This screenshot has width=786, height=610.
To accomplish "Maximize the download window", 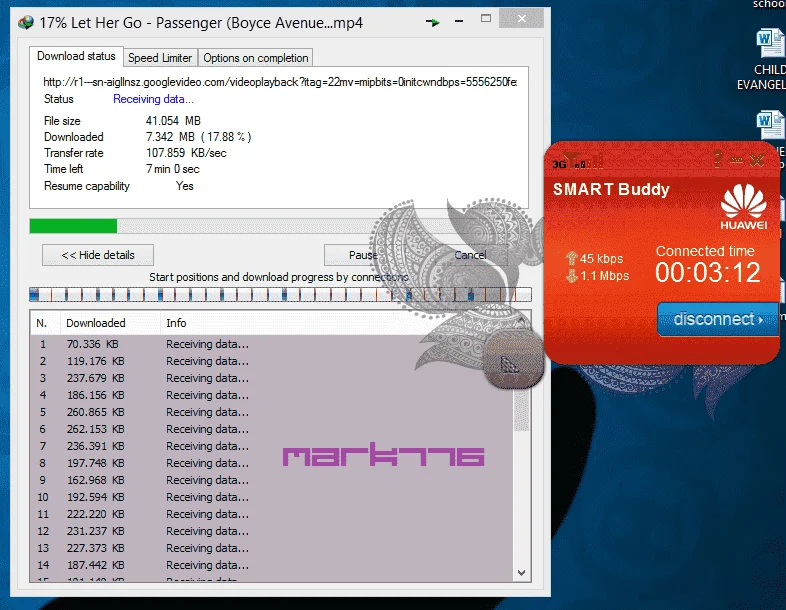I will coord(486,19).
